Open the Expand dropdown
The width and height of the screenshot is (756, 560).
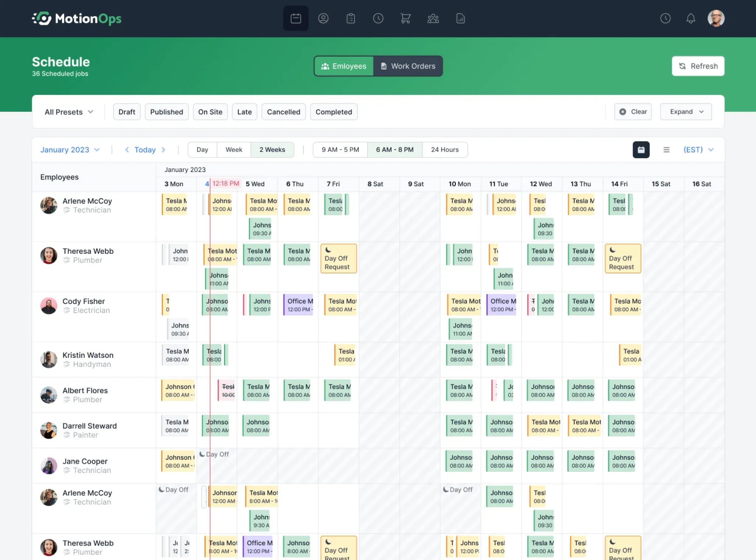[x=686, y=112]
